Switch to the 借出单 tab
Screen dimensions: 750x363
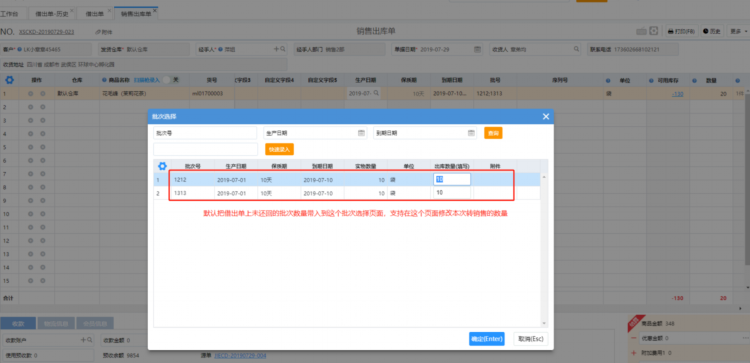(95, 14)
